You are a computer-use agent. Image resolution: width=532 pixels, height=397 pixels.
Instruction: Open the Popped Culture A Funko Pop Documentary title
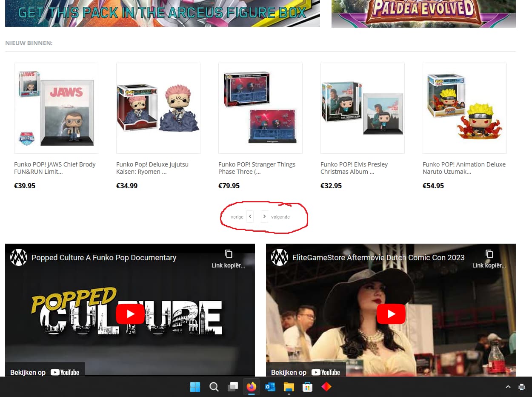[104, 257]
